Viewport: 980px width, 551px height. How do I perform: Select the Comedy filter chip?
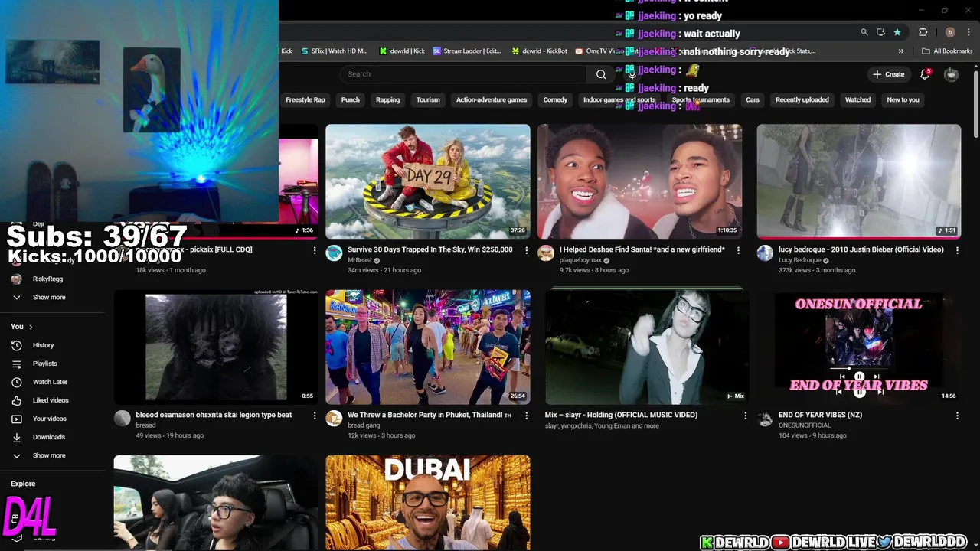(x=555, y=99)
